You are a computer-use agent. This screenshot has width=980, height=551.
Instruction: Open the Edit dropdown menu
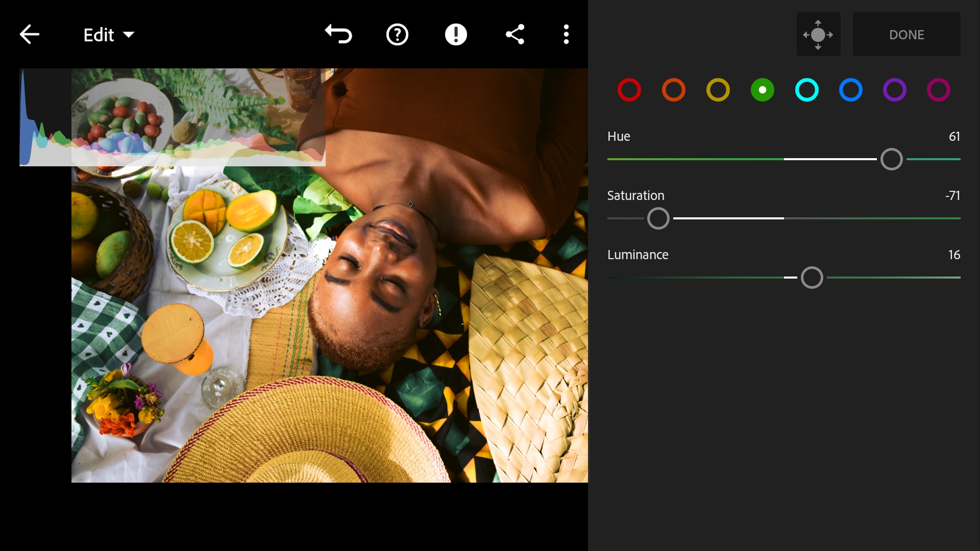pos(104,34)
